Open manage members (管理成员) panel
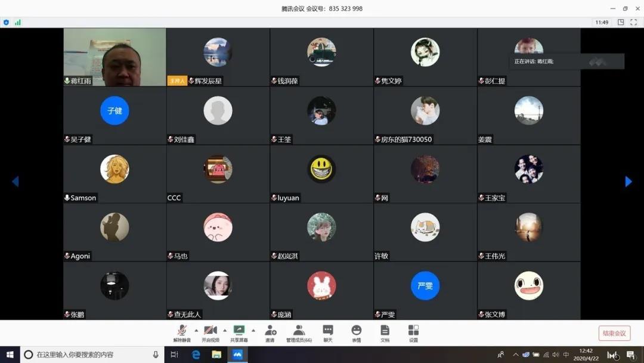Screen dimensions: 644x363 pyautogui.click(x=299, y=333)
